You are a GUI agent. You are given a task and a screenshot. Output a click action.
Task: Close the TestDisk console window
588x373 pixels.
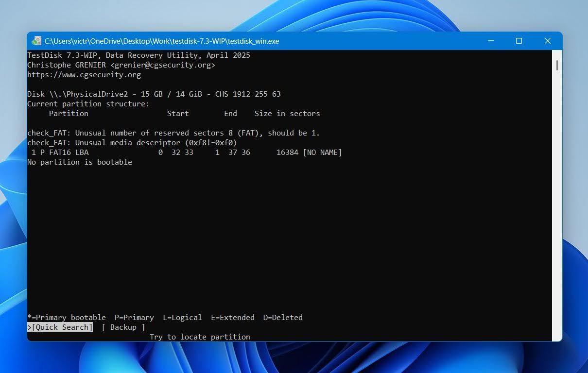pos(547,41)
